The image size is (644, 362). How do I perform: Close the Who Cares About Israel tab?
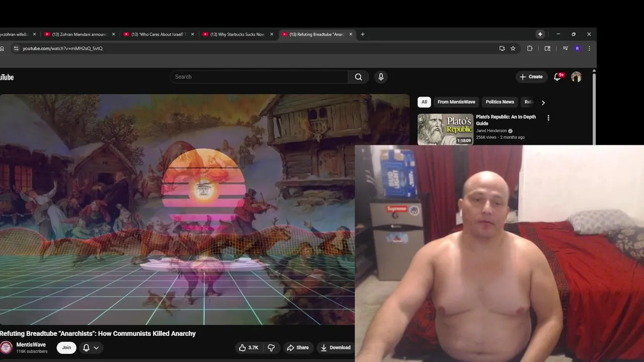click(192, 34)
